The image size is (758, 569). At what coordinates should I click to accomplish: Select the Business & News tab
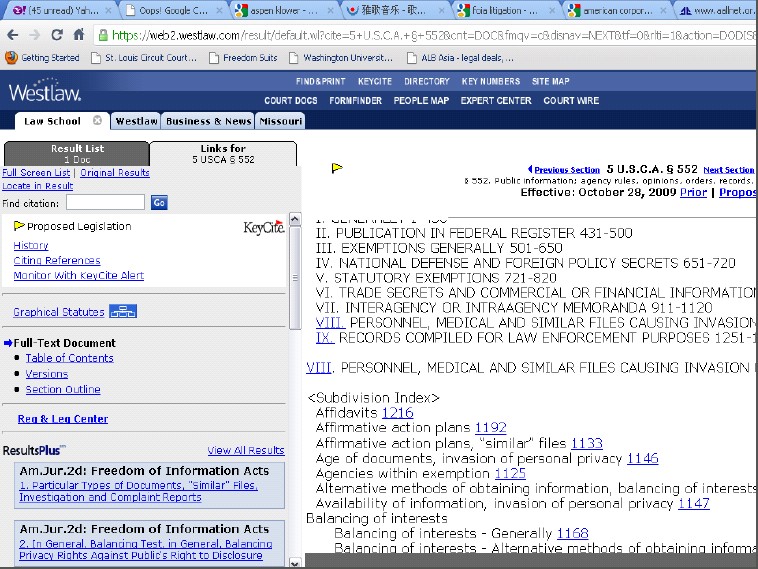(x=208, y=121)
